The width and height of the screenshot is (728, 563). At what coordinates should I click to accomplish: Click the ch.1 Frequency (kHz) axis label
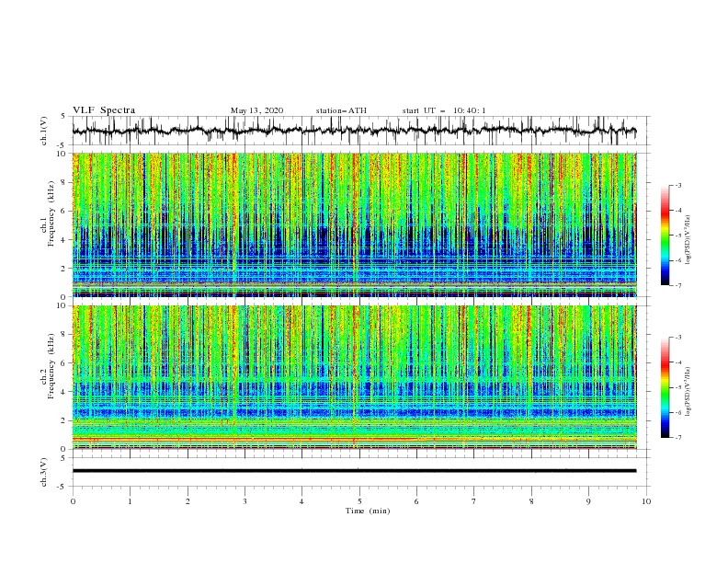tap(47, 213)
